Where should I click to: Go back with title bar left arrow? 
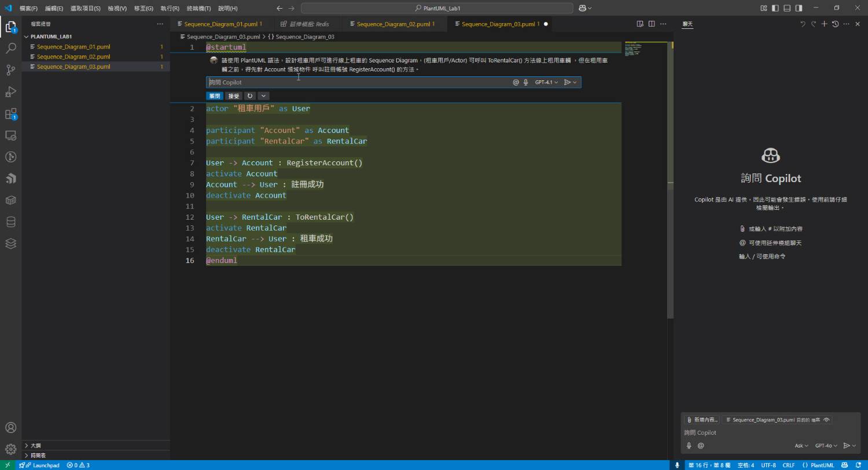point(279,8)
